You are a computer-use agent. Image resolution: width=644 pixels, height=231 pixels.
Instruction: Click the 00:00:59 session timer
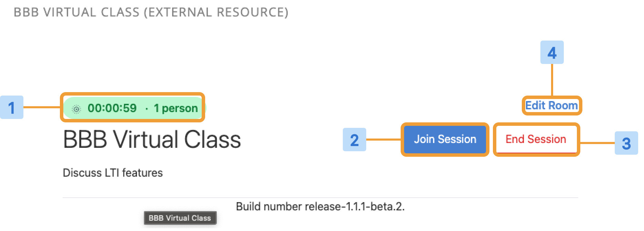(x=112, y=108)
